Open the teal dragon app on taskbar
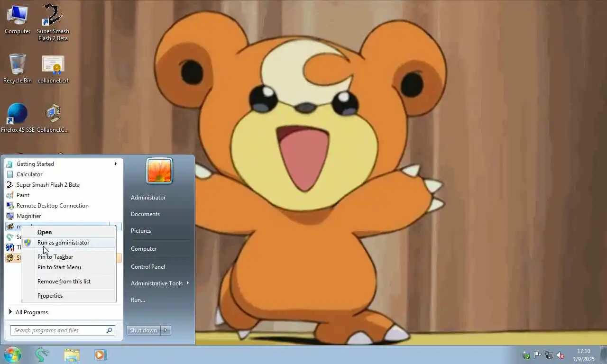Image resolution: width=607 pixels, height=364 pixels. [x=42, y=355]
